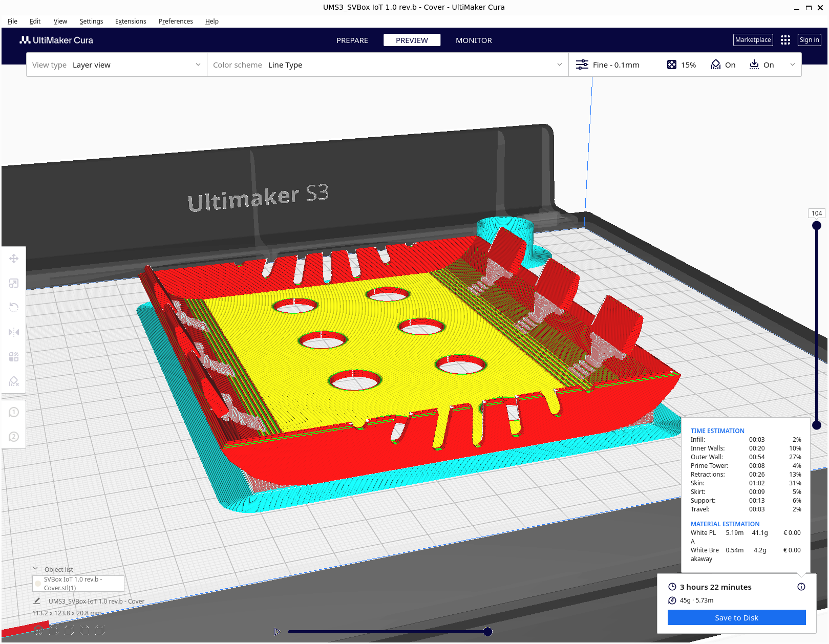
Task: Open the UltiMaker app switcher grid icon
Action: point(785,40)
